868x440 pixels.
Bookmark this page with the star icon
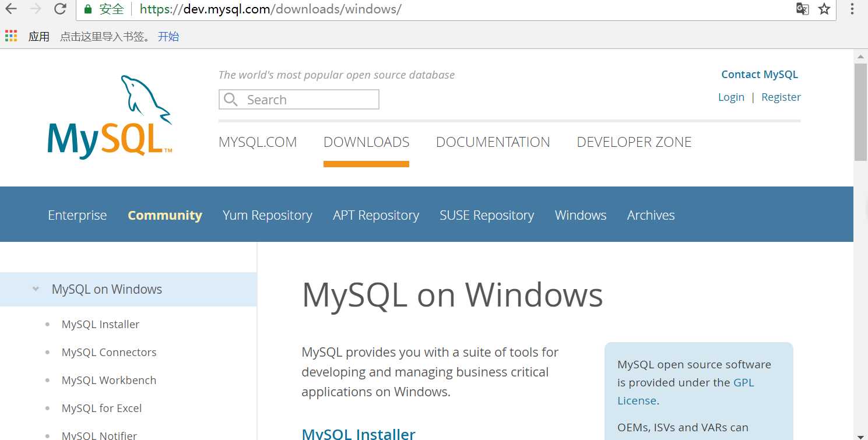coord(824,9)
